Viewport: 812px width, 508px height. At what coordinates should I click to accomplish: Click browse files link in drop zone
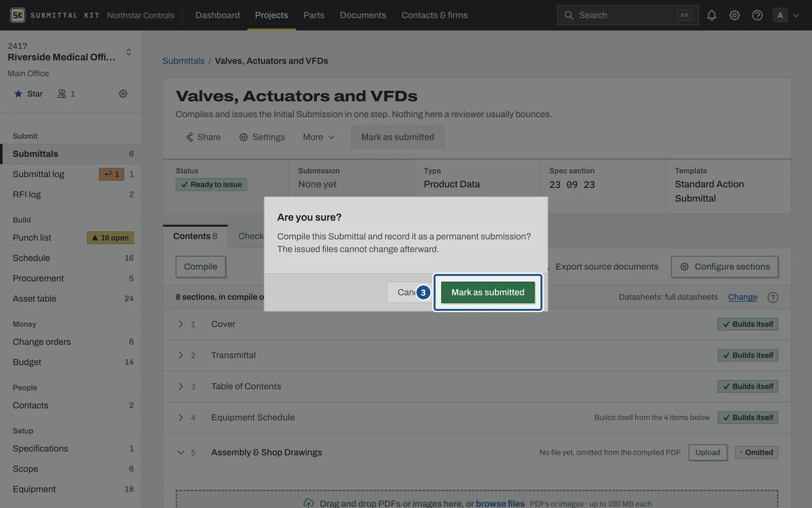click(500, 503)
